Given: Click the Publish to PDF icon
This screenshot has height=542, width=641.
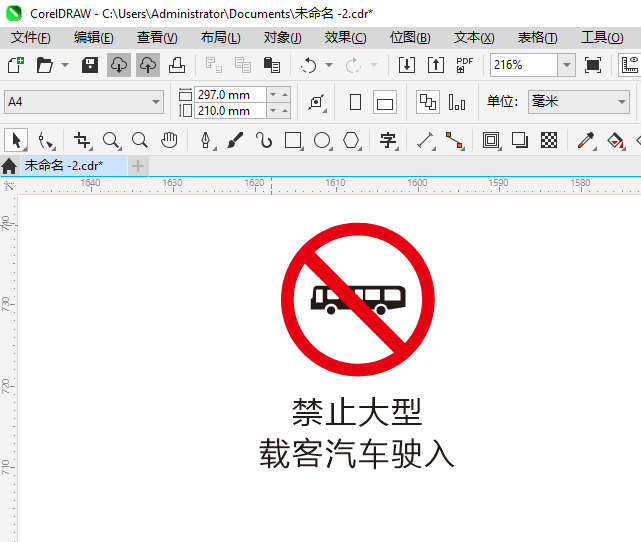Looking at the screenshot, I should (465, 65).
